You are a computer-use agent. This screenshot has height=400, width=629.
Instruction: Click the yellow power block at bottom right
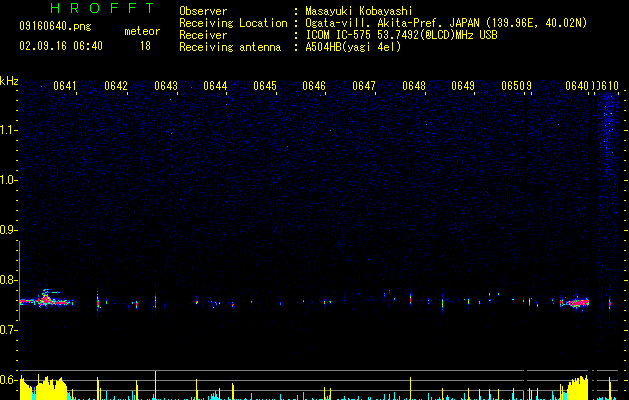[578, 388]
